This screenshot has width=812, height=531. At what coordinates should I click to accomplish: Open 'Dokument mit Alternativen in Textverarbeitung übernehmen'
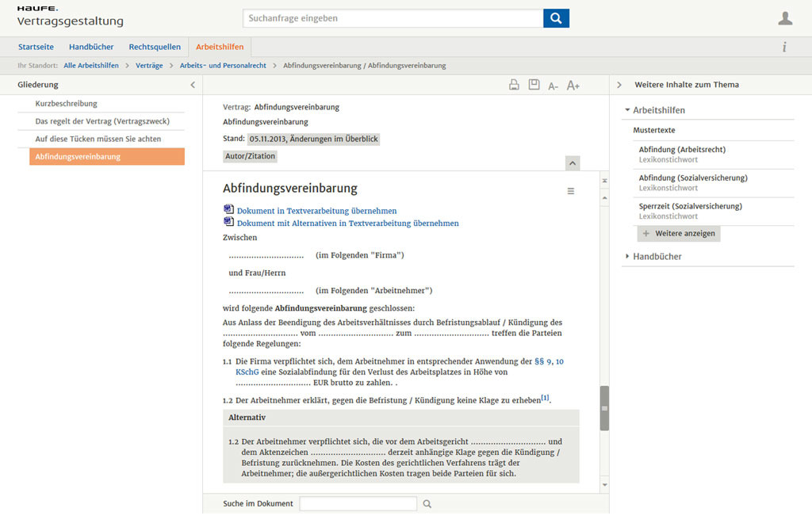pos(347,223)
